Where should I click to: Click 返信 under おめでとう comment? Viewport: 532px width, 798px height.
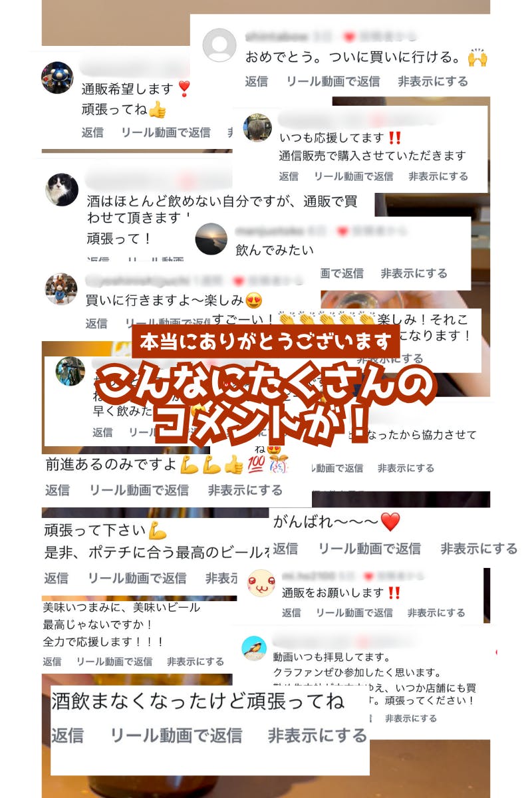(x=256, y=82)
